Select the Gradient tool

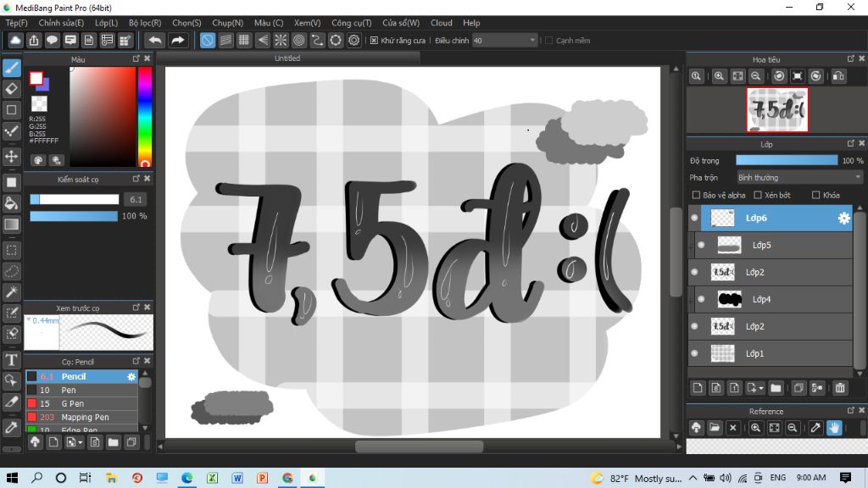click(x=12, y=224)
